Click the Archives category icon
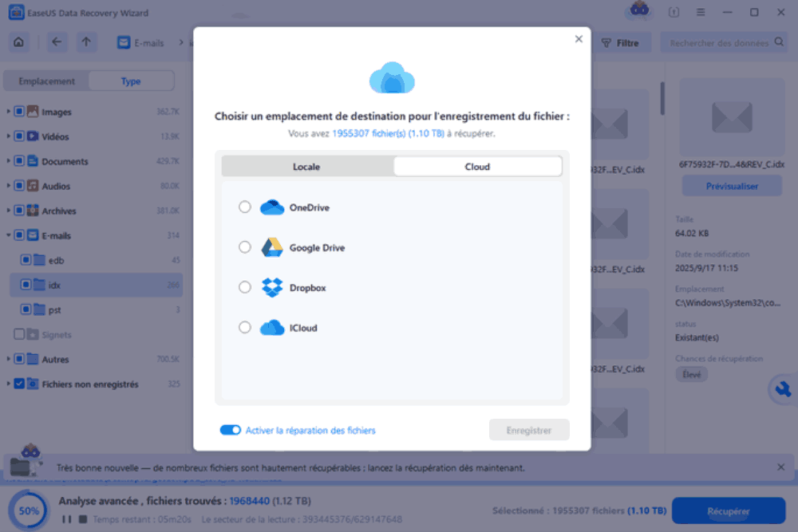The height and width of the screenshot is (532, 798). (x=33, y=210)
